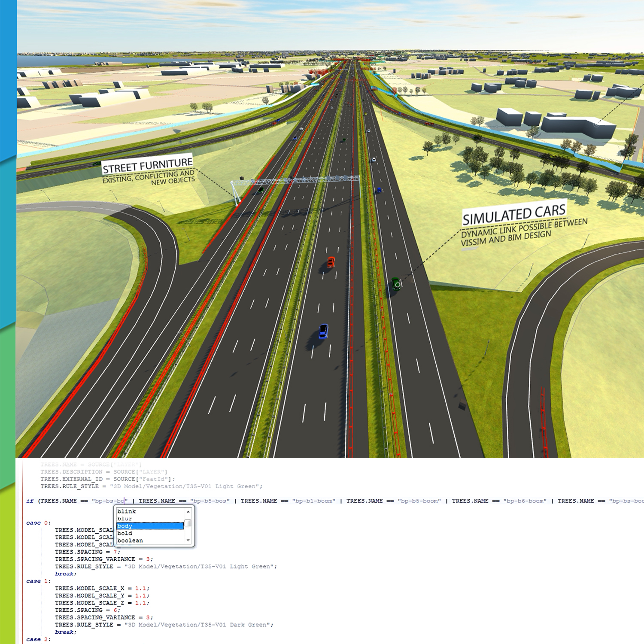This screenshot has height=644, width=644.
Task: Click the autocomplete scrollbar up arrow
Action: pos(188,511)
